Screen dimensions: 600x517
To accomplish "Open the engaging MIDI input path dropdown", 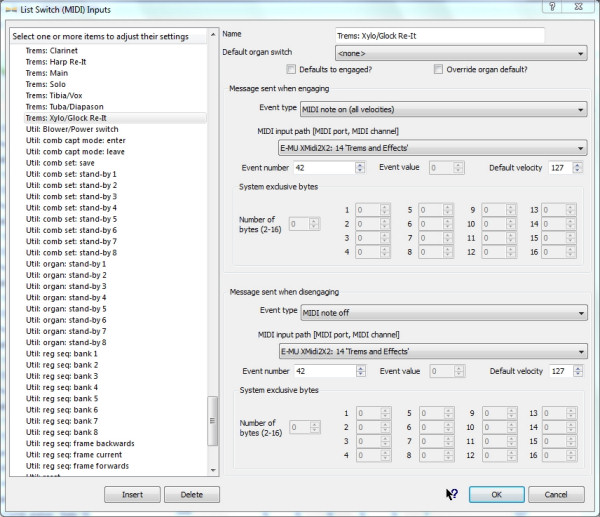I will pyautogui.click(x=432, y=148).
